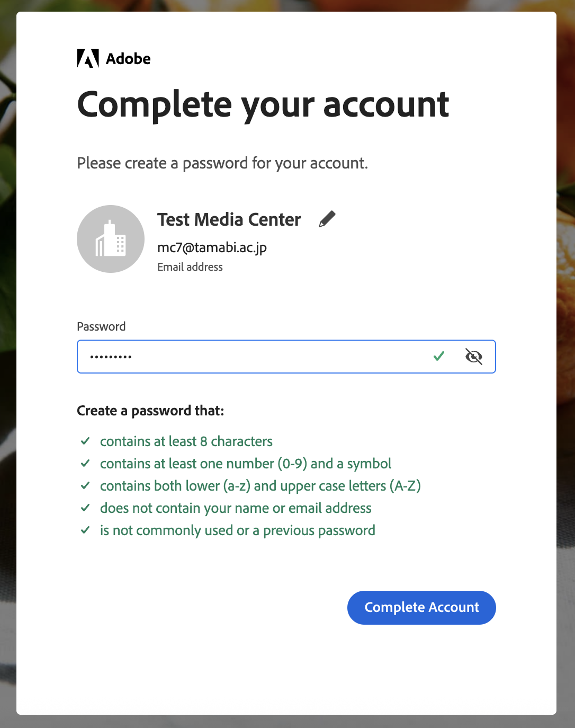The width and height of the screenshot is (575, 728).
Task: Click the building avatar icon
Action: (x=111, y=239)
